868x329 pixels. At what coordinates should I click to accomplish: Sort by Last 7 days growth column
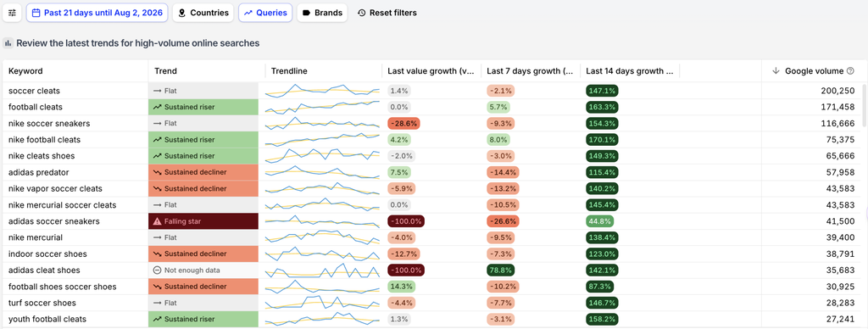(x=530, y=71)
